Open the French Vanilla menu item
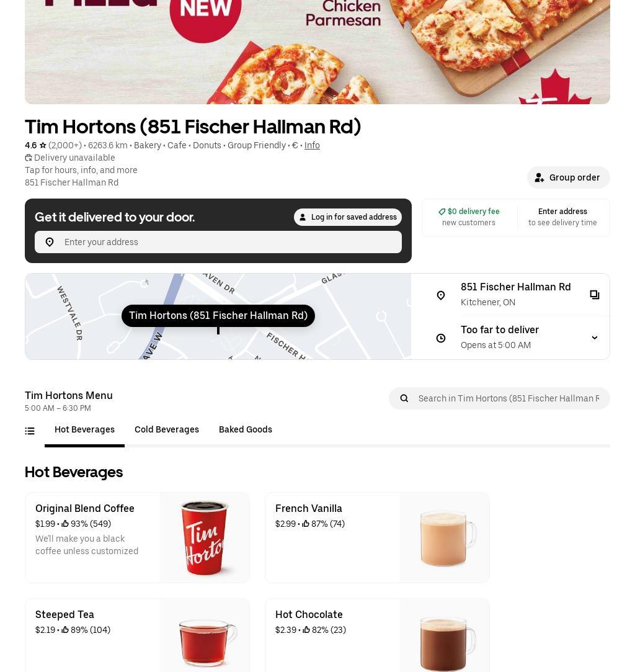635x672 pixels. (377, 538)
